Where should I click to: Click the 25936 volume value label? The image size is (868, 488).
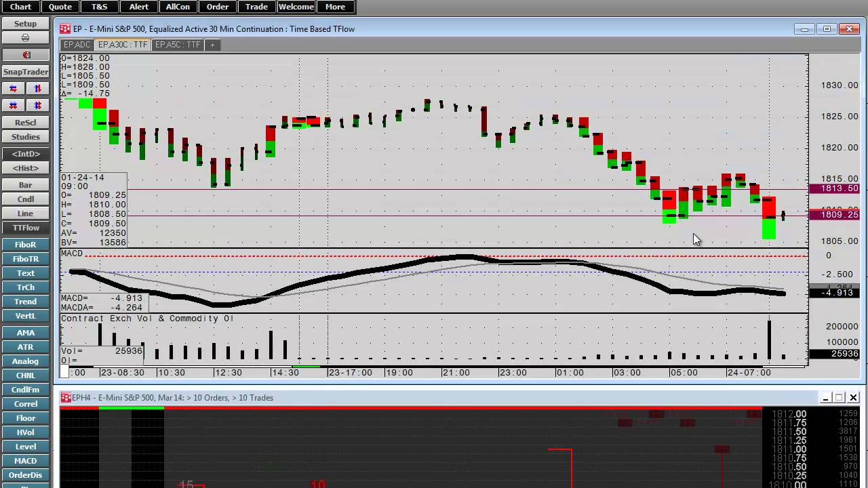[x=835, y=354]
